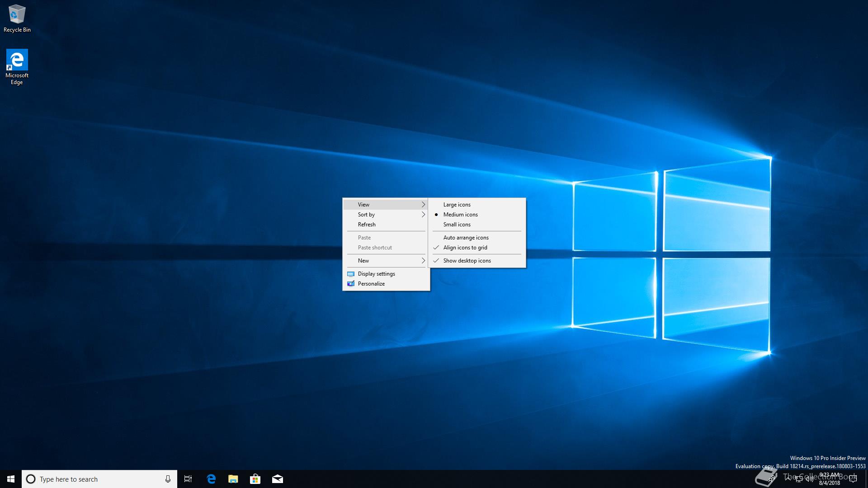Launch Edge from the taskbar
The image size is (868, 488).
211,479
